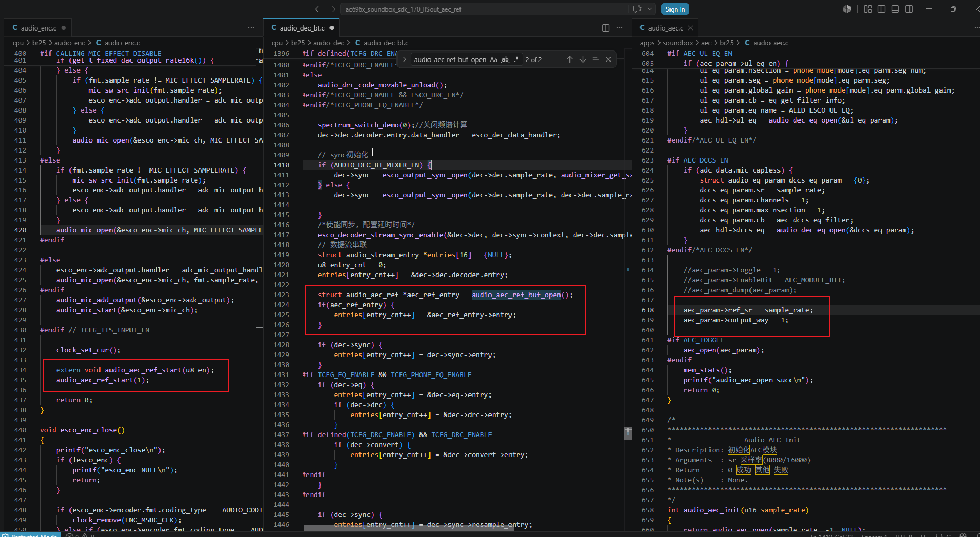Open the 'audio_enc' breadcrumb folder in left editor
The width and height of the screenshot is (980, 537).
69,43
